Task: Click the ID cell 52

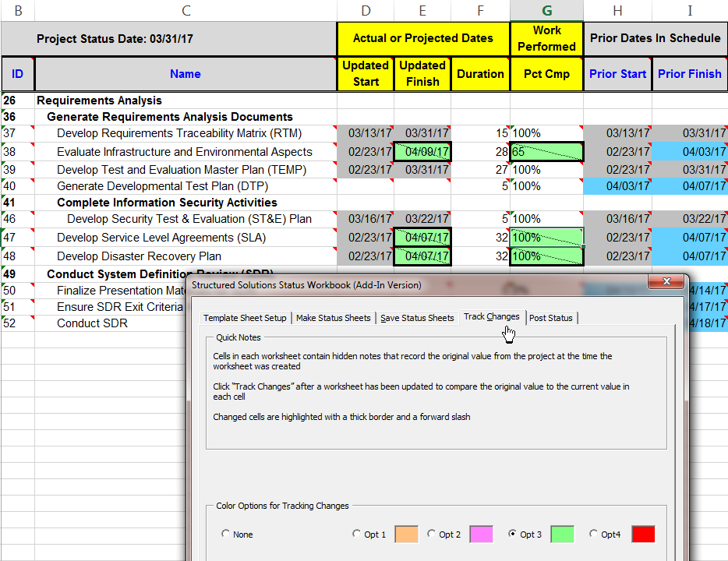Action: [18, 323]
